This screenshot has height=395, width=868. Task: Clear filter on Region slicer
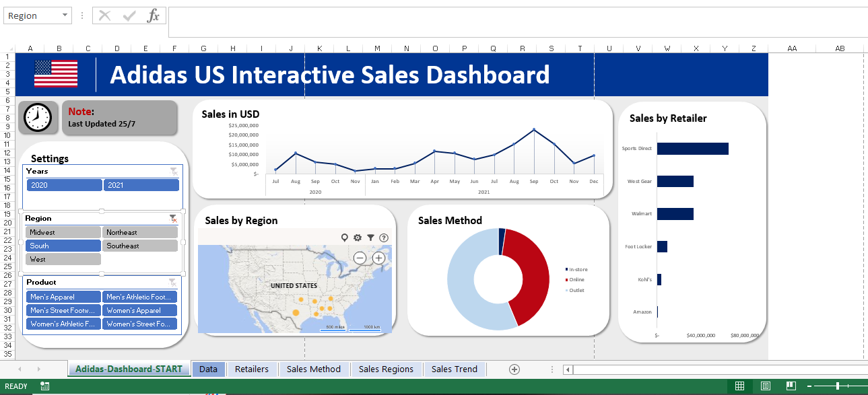point(173,219)
